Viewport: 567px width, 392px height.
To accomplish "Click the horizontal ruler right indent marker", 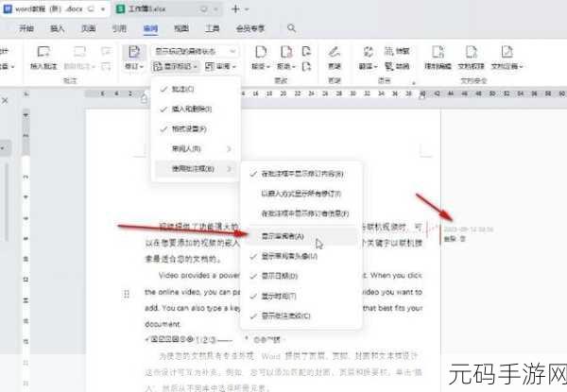I will [422, 95].
